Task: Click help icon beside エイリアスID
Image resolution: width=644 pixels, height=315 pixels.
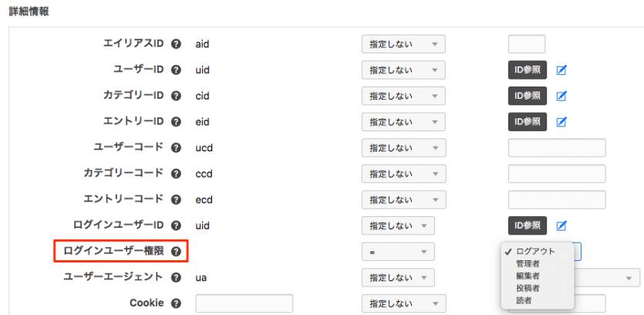Action: [177, 44]
